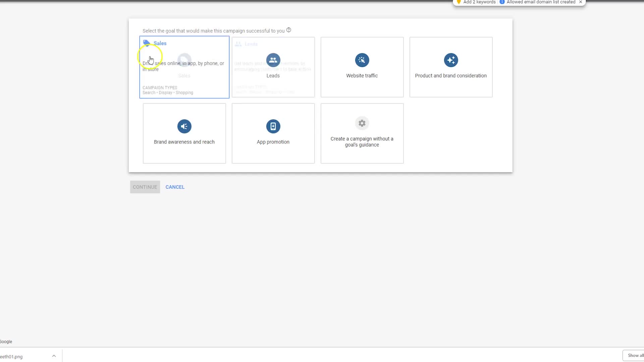Choose Create a campaign without a goal's guidance

tap(362, 142)
